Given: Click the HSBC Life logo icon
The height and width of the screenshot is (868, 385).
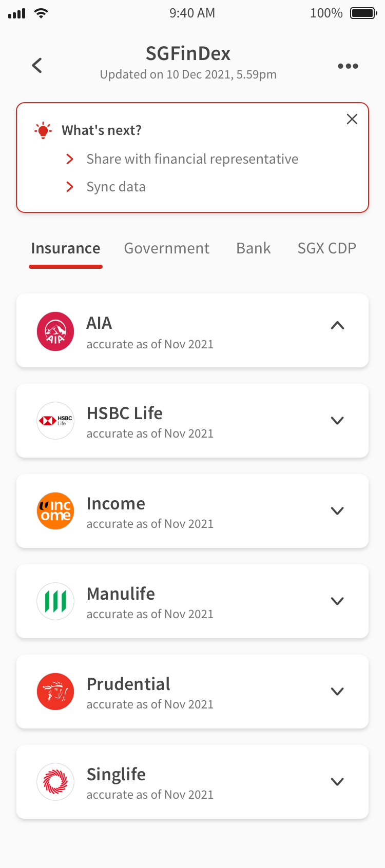Looking at the screenshot, I should point(55,421).
